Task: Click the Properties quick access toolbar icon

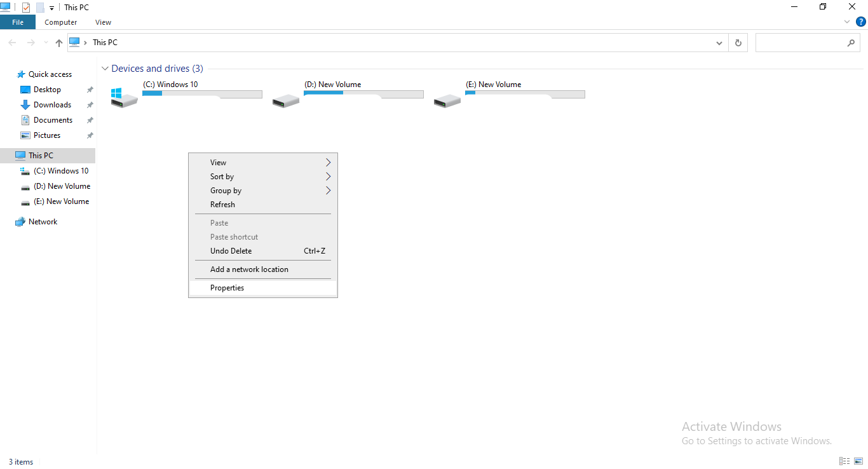Action: tap(26, 8)
